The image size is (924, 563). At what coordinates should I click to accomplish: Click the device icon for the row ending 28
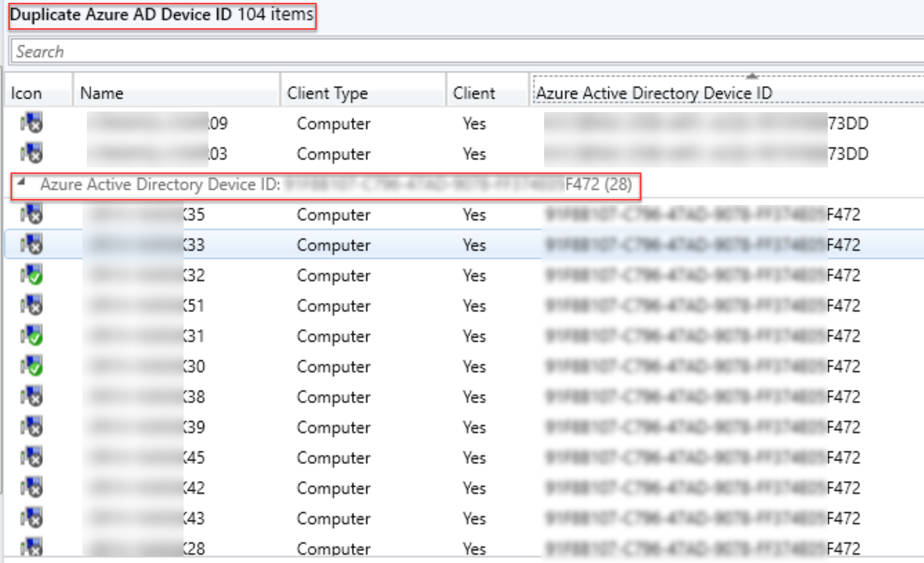[x=32, y=547]
